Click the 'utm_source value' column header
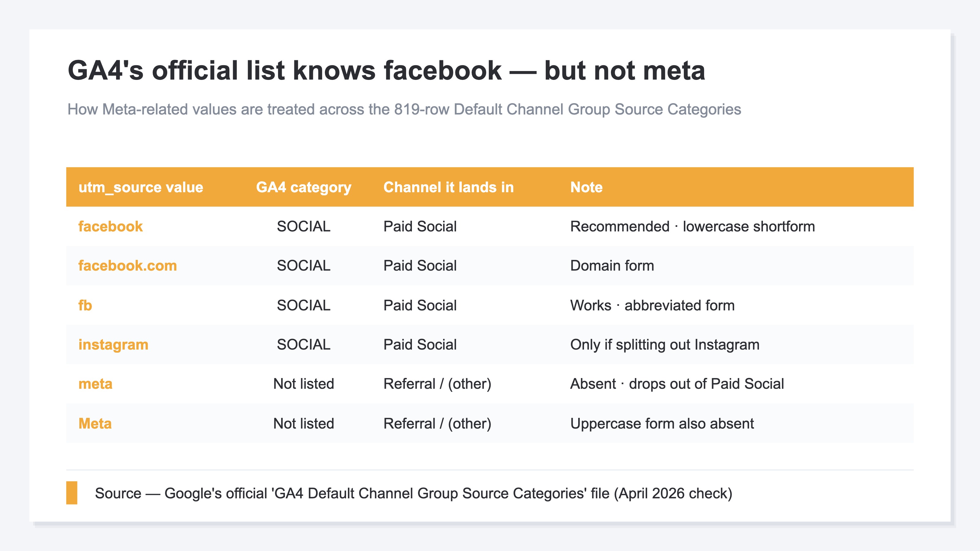This screenshot has width=980, height=551. [141, 187]
